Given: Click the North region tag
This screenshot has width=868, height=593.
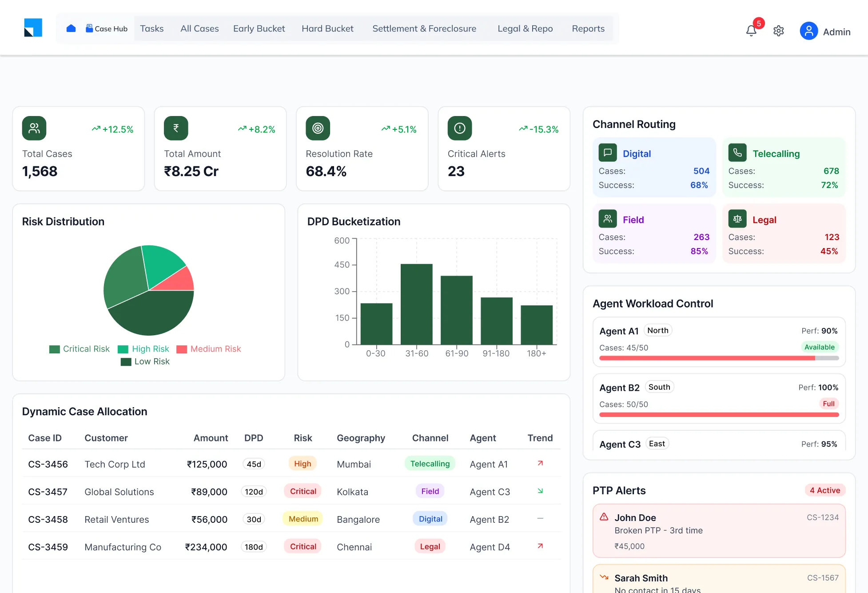Looking at the screenshot, I should coord(657,330).
